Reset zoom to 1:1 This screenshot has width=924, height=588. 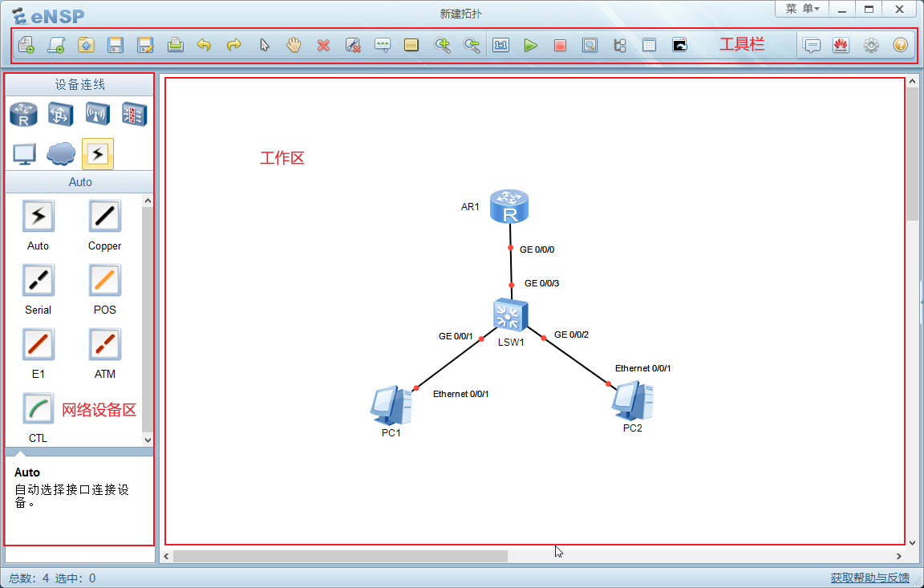pyautogui.click(x=500, y=45)
